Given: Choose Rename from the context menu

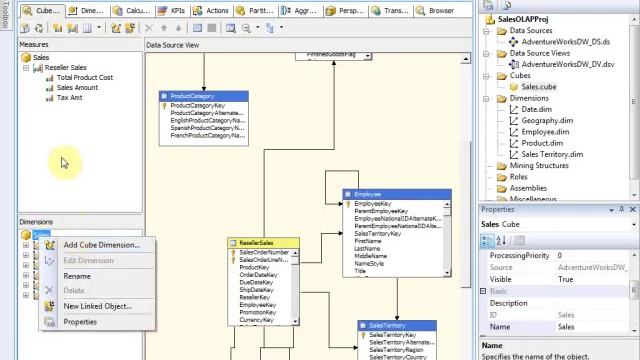Looking at the screenshot, I should tap(77, 276).
